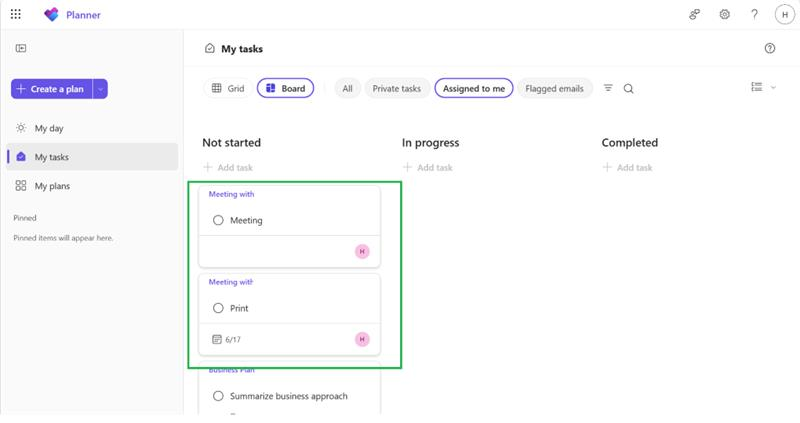The height and width of the screenshot is (423, 800).
Task: Select Flagged emails filter
Action: coord(555,88)
